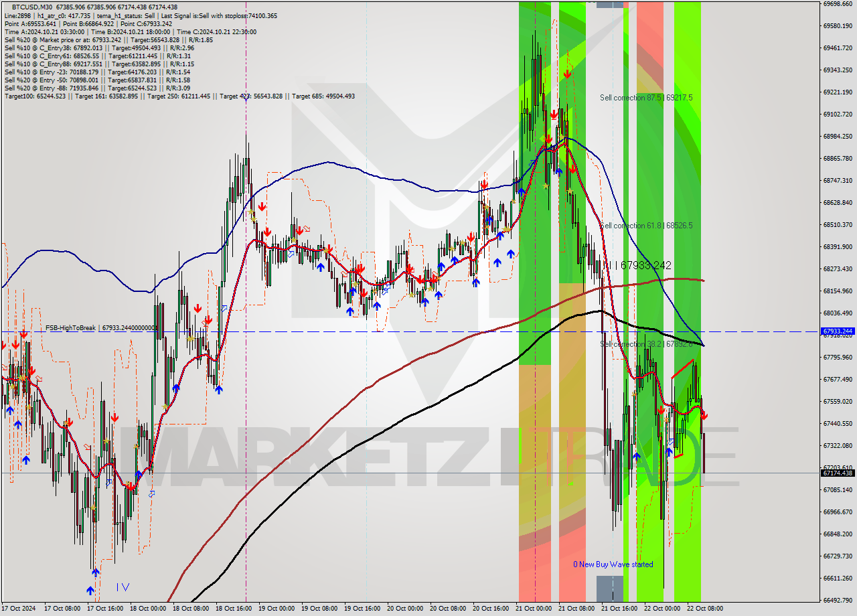Click the '18 Oct 16:00' time axis label
Image resolution: width=857 pixels, height=616 pixels.
233,609
